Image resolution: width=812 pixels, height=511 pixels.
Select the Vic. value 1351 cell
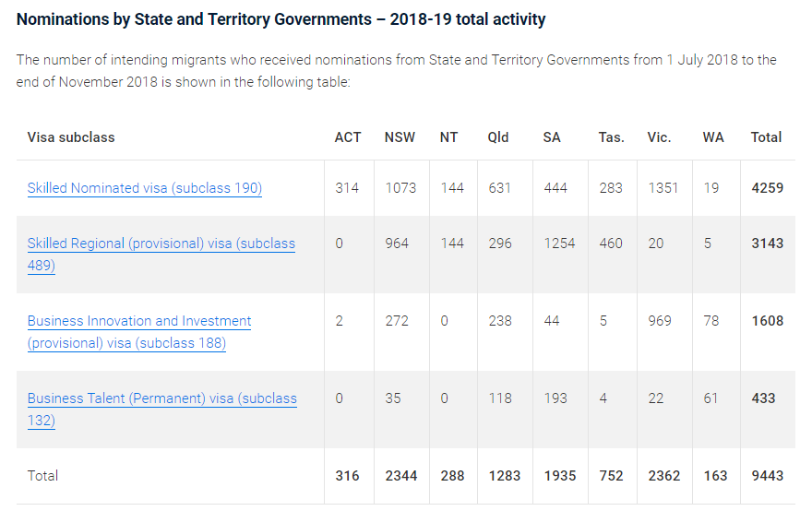tap(663, 188)
